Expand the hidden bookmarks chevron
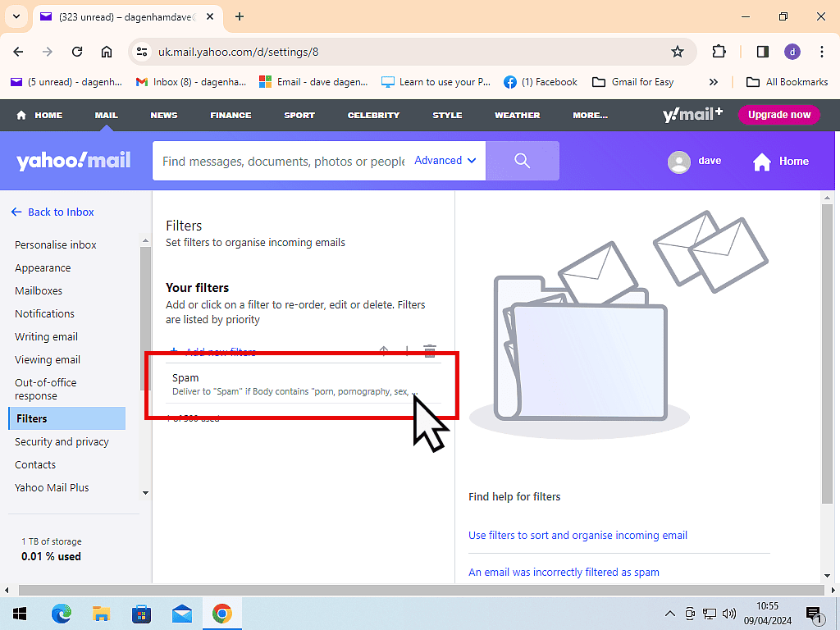 [x=714, y=82]
